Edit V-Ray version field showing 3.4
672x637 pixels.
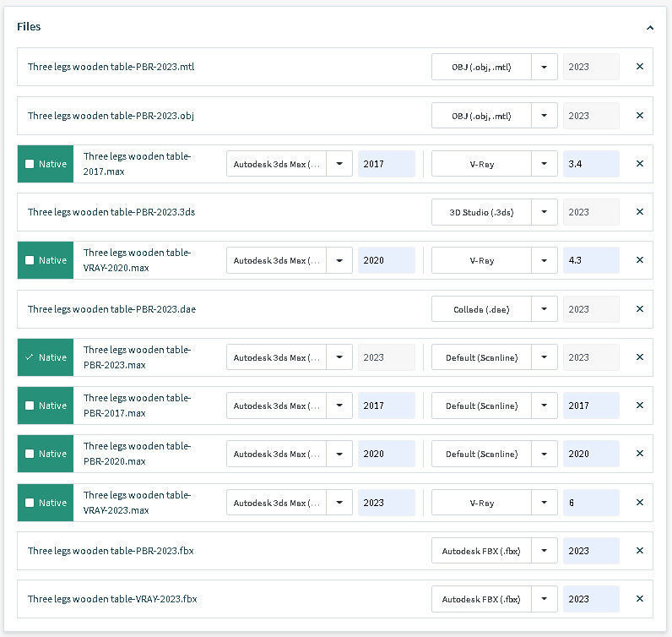tap(591, 164)
